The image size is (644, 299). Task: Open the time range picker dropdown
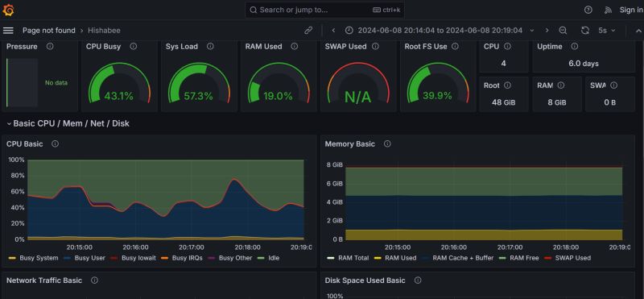pyautogui.click(x=440, y=31)
